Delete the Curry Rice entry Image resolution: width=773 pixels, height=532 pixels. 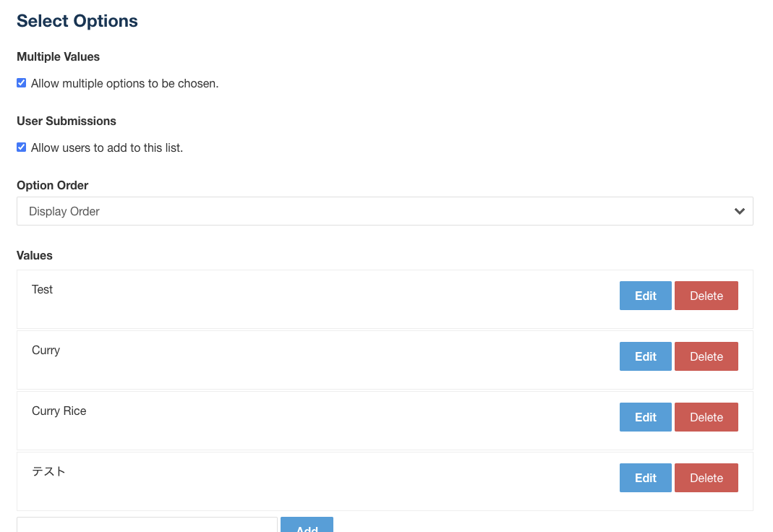706,417
